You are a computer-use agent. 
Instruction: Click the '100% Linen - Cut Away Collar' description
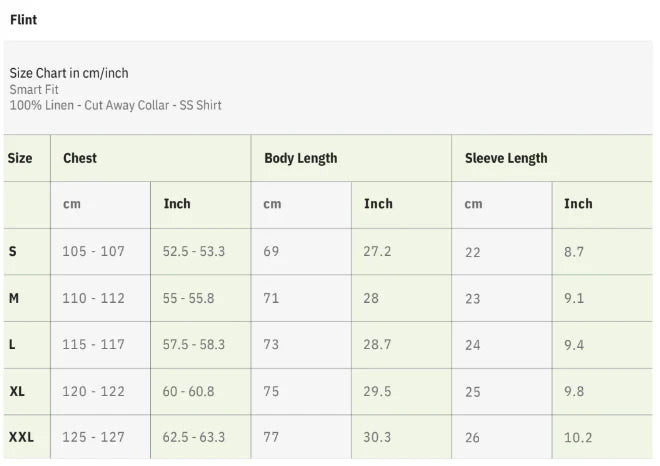(115, 105)
